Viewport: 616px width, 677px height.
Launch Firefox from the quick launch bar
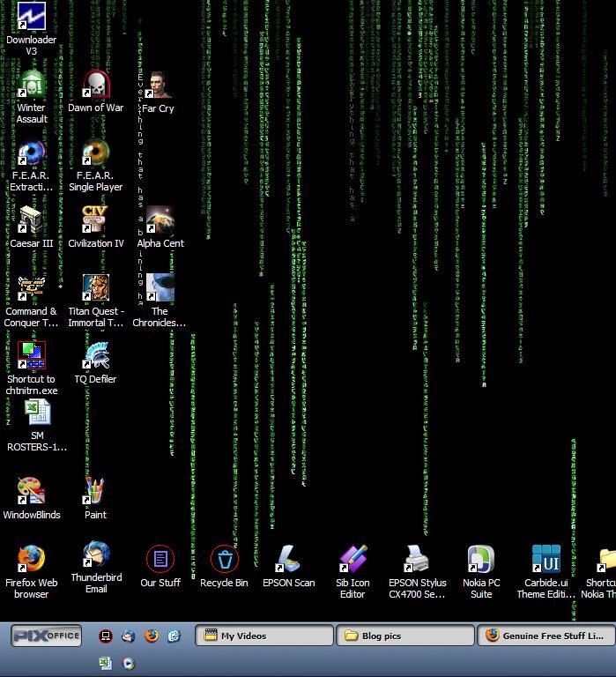(x=152, y=636)
